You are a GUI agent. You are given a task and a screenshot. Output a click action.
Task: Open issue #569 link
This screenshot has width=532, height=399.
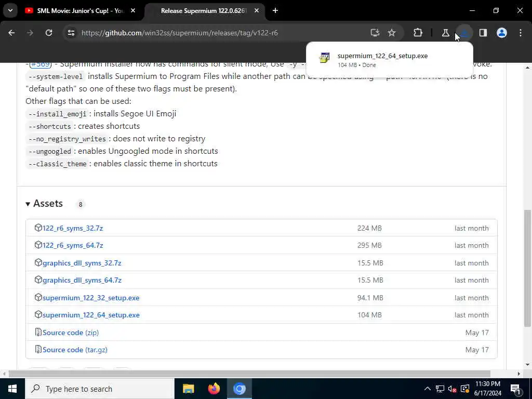tap(40, 64)
